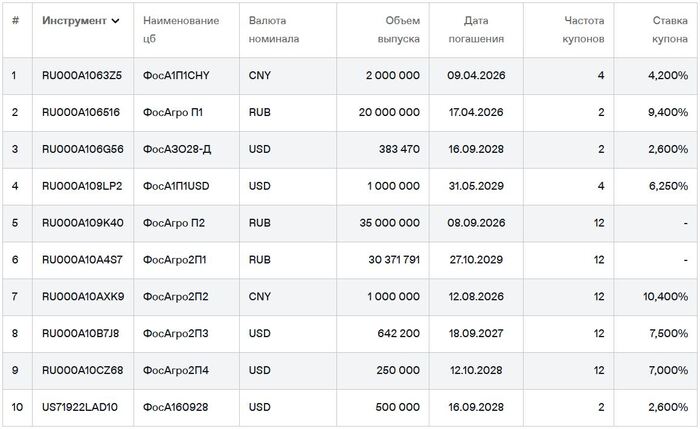Click the Наименование цб column header
700x429 pixels.
(x=178, y=29)
